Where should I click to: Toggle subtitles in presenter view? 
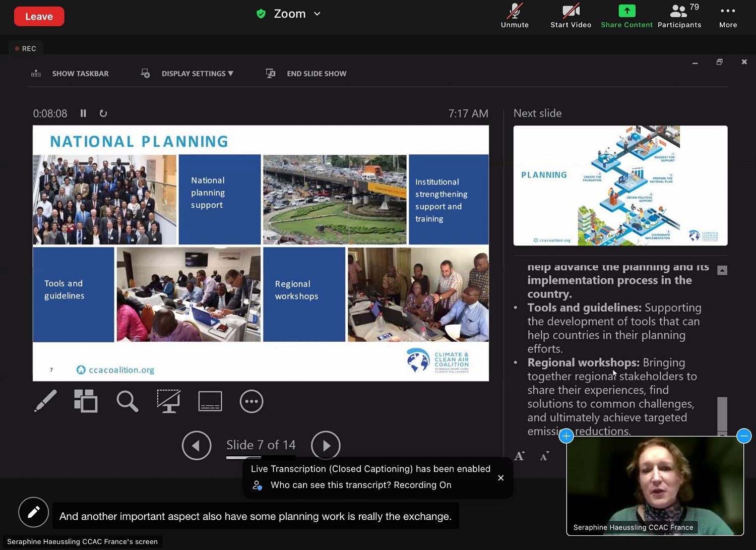click(210, 401)
